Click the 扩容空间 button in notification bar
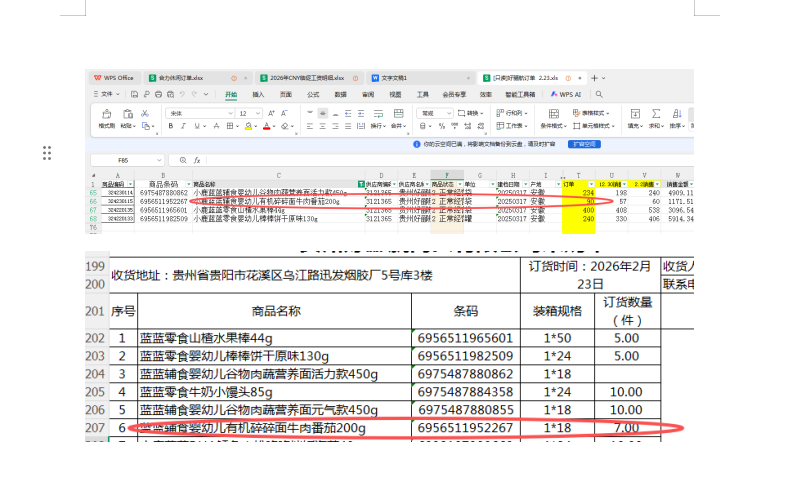 pos(584,144)
